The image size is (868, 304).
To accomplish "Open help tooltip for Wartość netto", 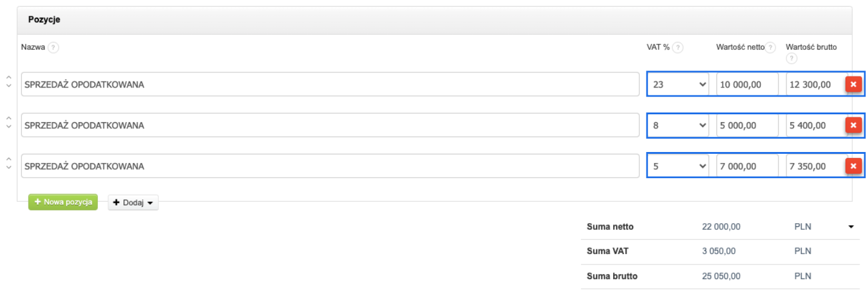I will point(771,47).
